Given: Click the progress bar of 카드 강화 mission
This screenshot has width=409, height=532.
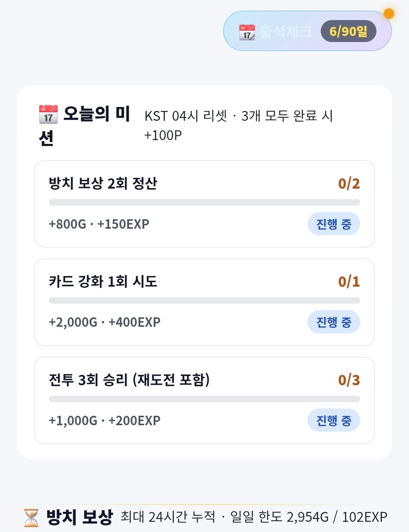Looking at the screenshot, I should point(204,301).
